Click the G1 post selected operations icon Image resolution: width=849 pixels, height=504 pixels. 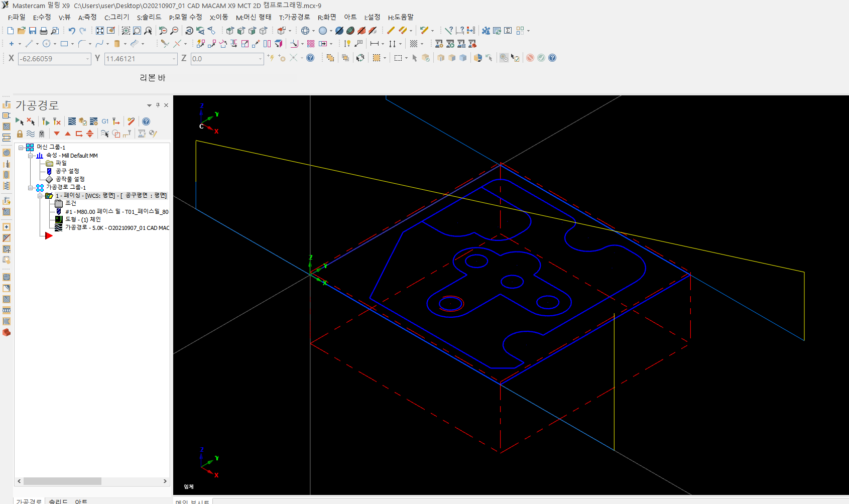[105, 121]
